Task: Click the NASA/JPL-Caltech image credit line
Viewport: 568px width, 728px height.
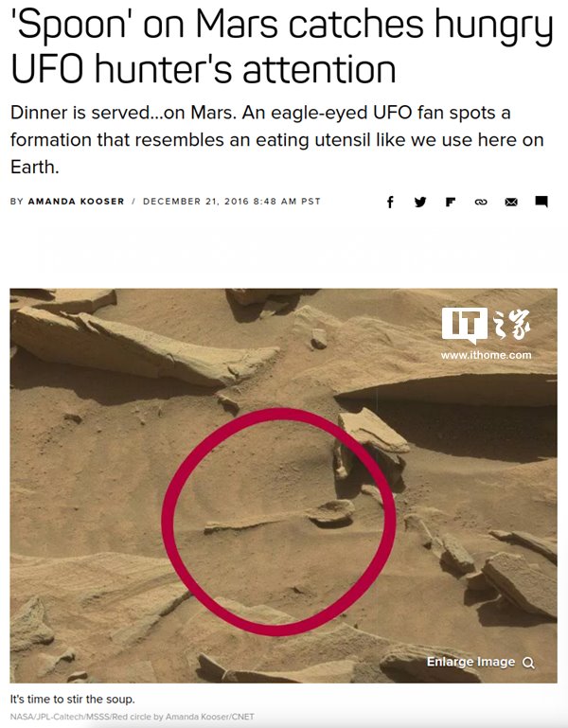Action: [132, 717]
